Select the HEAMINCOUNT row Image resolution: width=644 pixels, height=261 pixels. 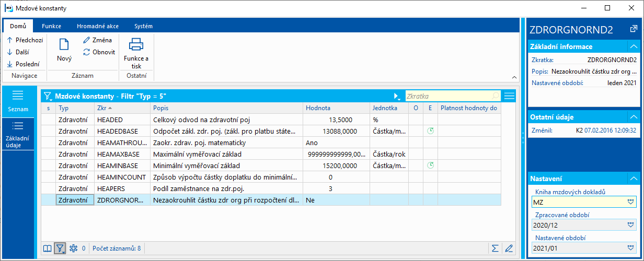click(271, 177)
